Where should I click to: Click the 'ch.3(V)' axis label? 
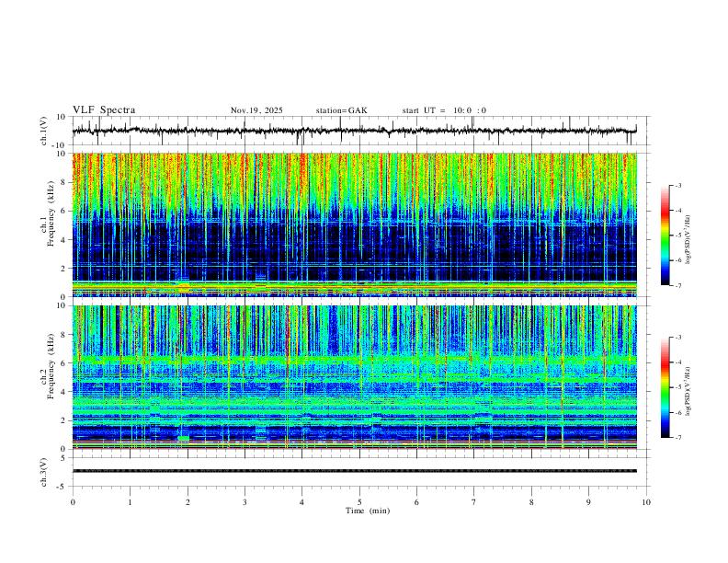43,472
